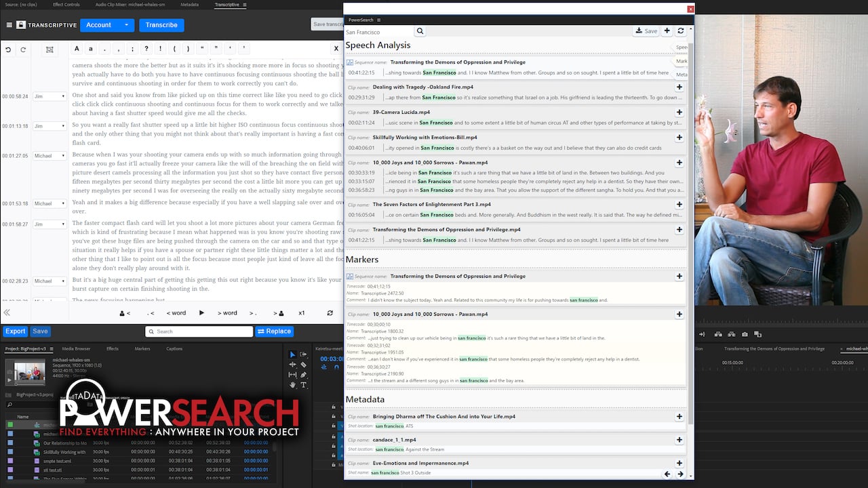Image resolution: width=868 pixels, height=488 pixels.
Task: Add Dealing with Tragedy clip result
Action: (x=679, y=87)
